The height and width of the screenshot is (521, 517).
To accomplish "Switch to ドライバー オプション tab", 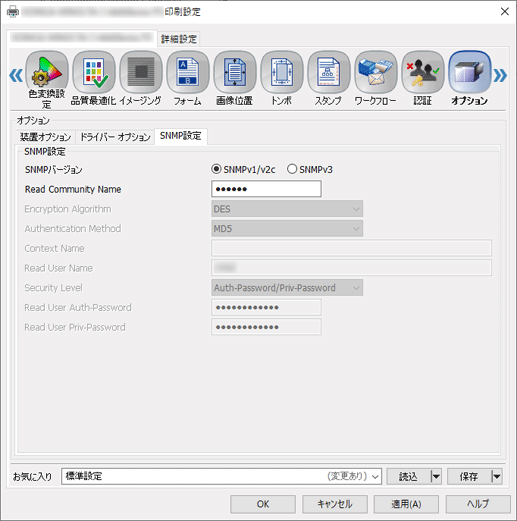I will click(115, 137).
